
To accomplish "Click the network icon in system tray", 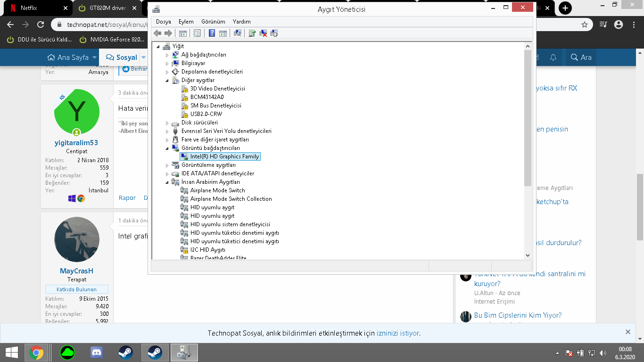I will pyautogui.click(x=592, y=353).
